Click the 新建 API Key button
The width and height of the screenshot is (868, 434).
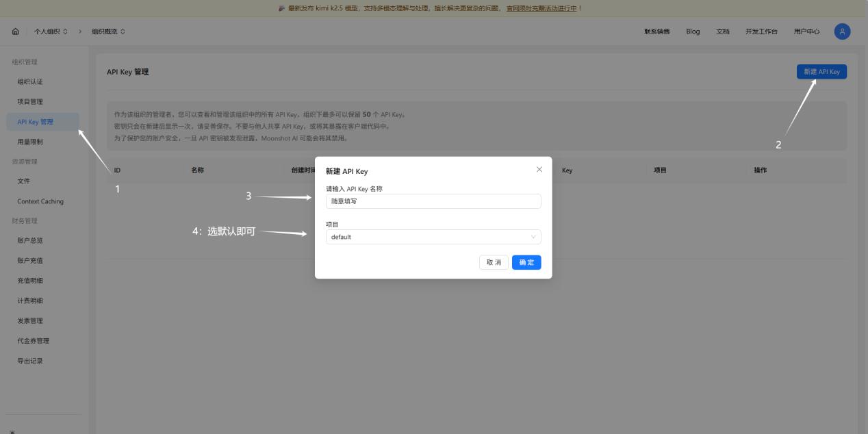pos(821,71)
